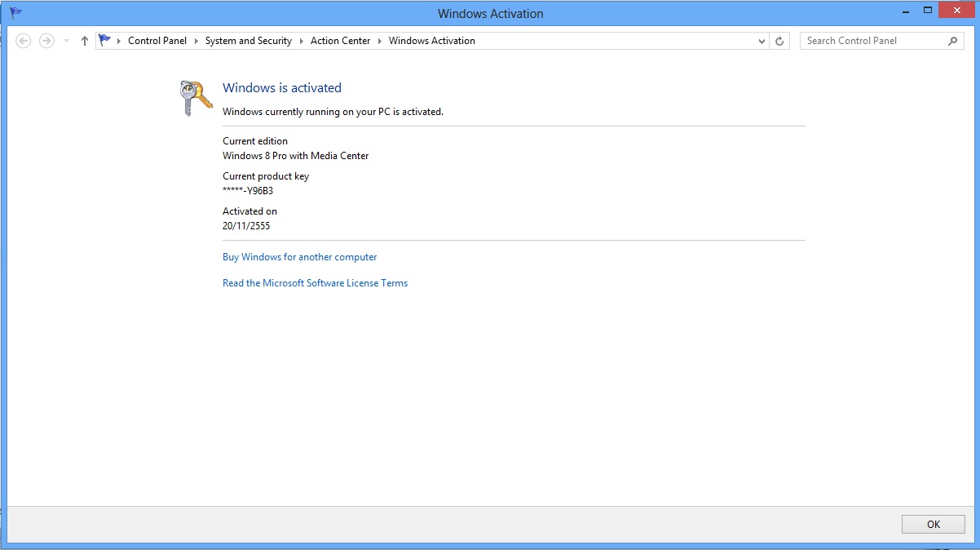The image size is (980, 550).
Task: Expand chevron after Control Panel breadcrumb
Action: click(x=196, y=41)
